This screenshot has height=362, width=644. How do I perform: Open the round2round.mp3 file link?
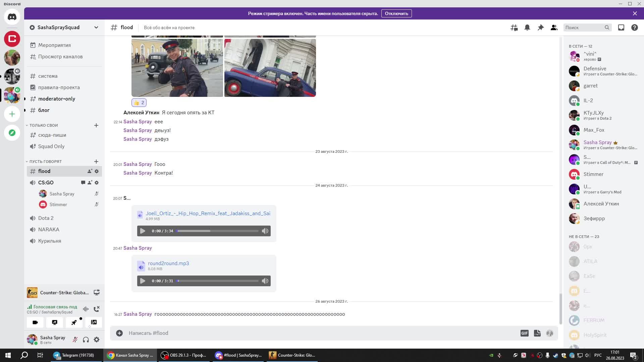168,263
